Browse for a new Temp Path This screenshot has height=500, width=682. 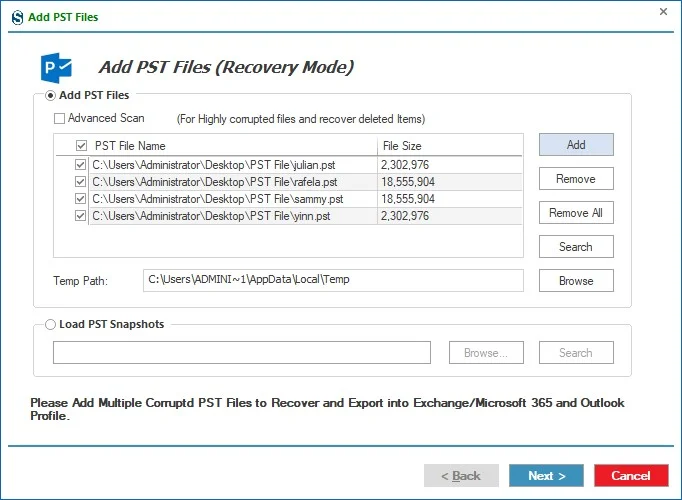pos(576,280)
